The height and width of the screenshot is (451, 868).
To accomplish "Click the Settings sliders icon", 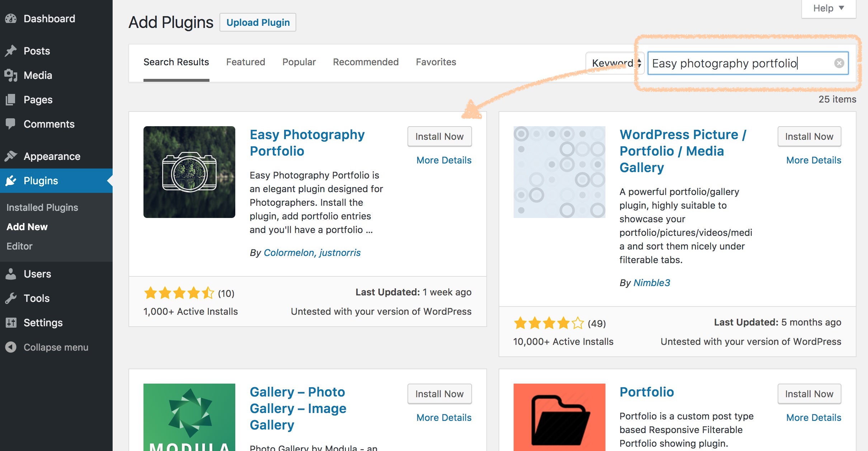I will (11, 323).
